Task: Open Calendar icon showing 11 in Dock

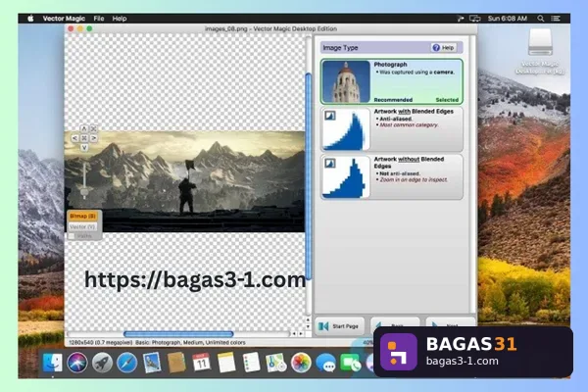Action: [201, 363]
